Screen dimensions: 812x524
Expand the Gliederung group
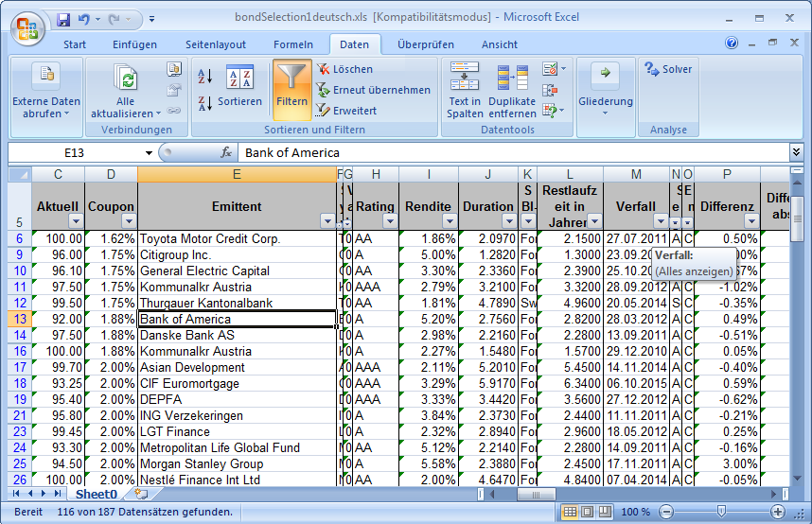point(606,91)
